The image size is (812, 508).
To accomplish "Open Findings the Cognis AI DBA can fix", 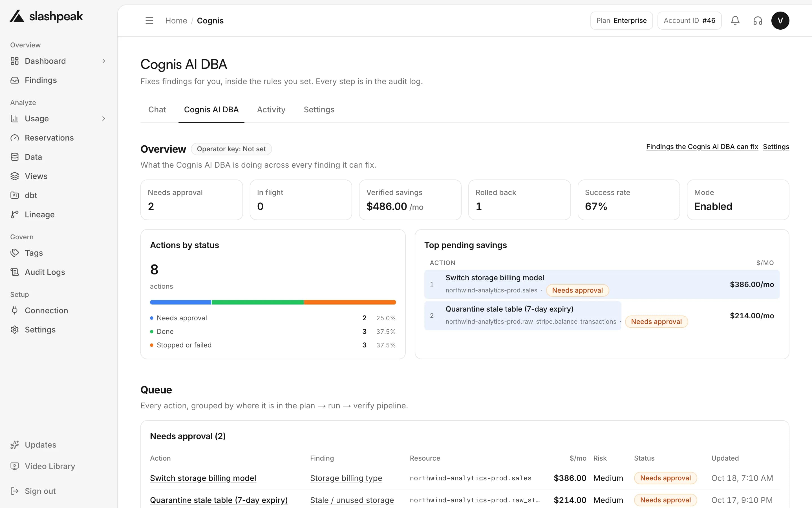I will click(702, 146).
